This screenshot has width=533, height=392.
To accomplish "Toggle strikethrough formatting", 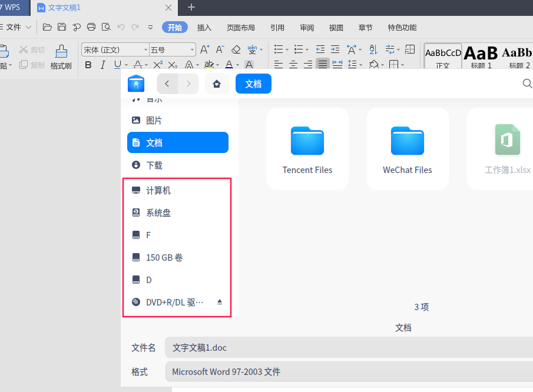I will 138,65.
